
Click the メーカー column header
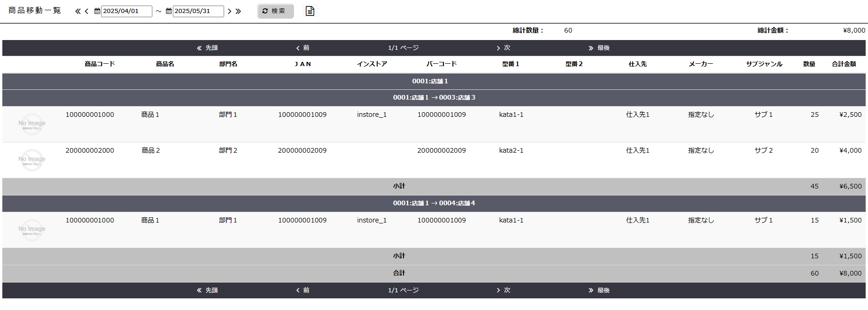(x=701, y=64)
